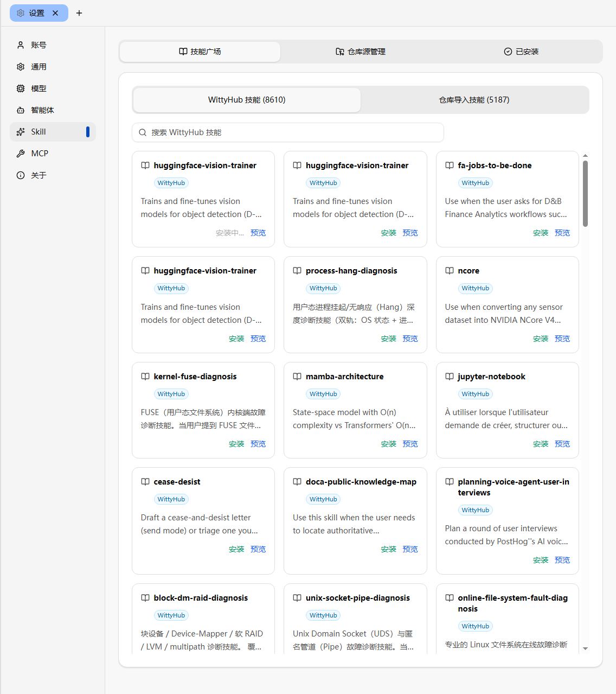Switch to the 仓库源管理 tab
616x694 pixels.
[361, 52]
